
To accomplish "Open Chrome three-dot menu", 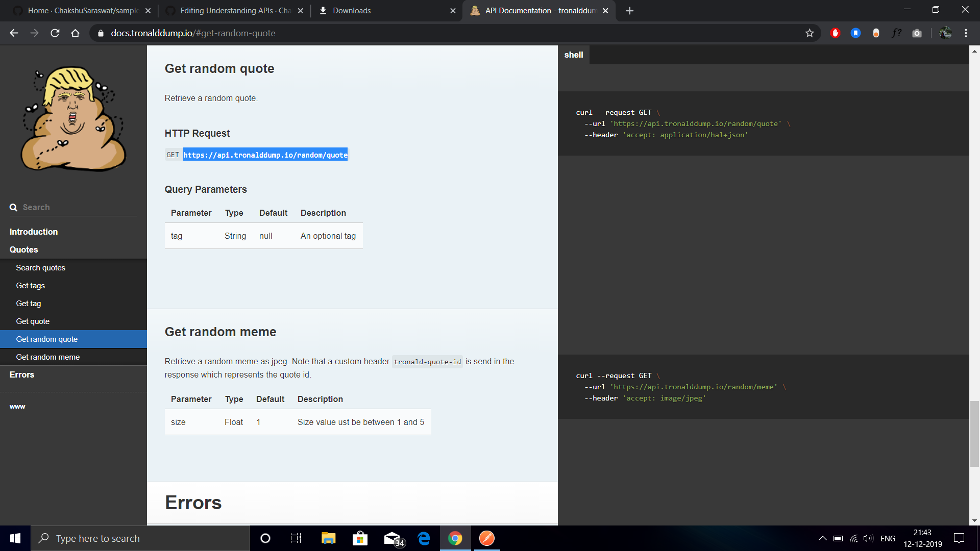I will pyautogui.click(x=966, y=33).
